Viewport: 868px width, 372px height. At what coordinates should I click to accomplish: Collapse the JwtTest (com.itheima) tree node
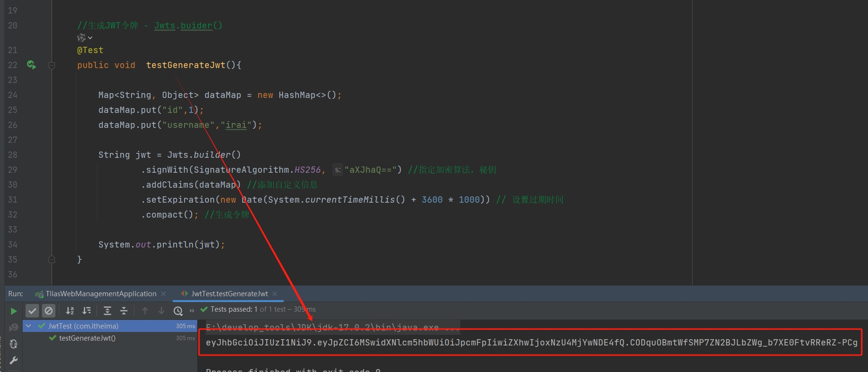(x=28, y=326)
